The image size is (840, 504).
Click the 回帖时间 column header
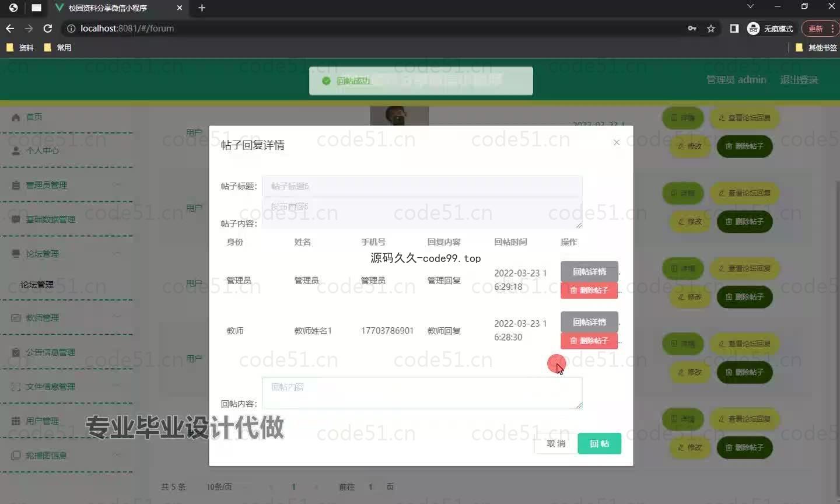(510, 242)
